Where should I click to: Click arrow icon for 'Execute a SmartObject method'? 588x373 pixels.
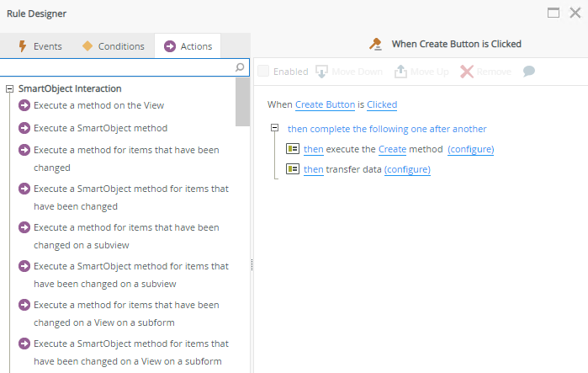tap(24, 128)
